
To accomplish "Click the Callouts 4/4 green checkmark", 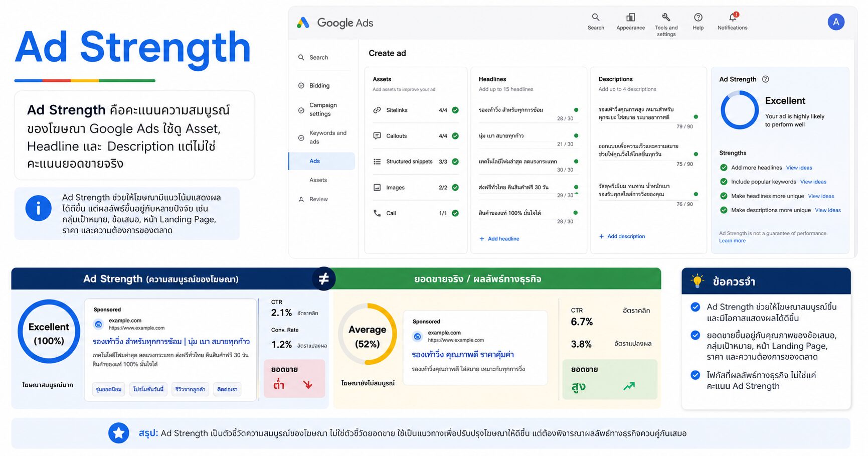I will pyautogui.click(x=455, y=136).
